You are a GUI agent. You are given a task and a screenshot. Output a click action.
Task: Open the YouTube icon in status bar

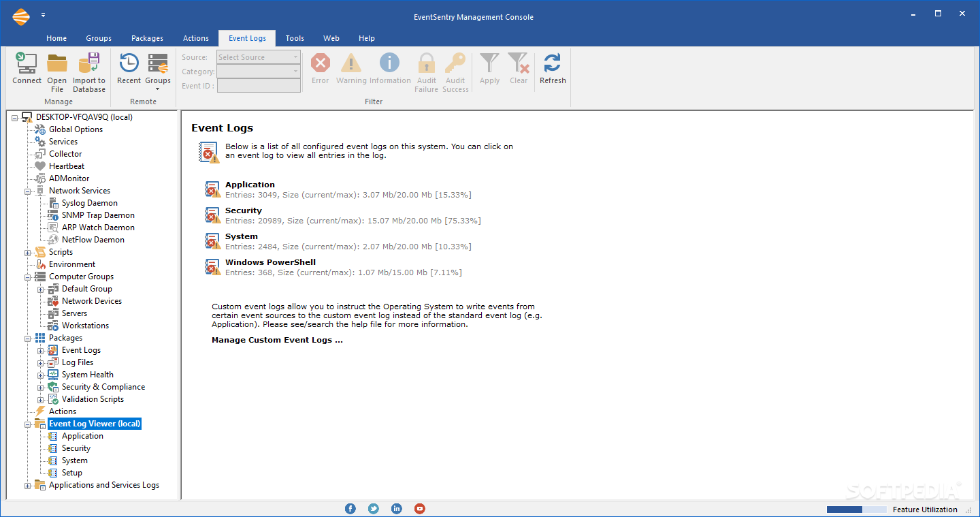(420, 509)
